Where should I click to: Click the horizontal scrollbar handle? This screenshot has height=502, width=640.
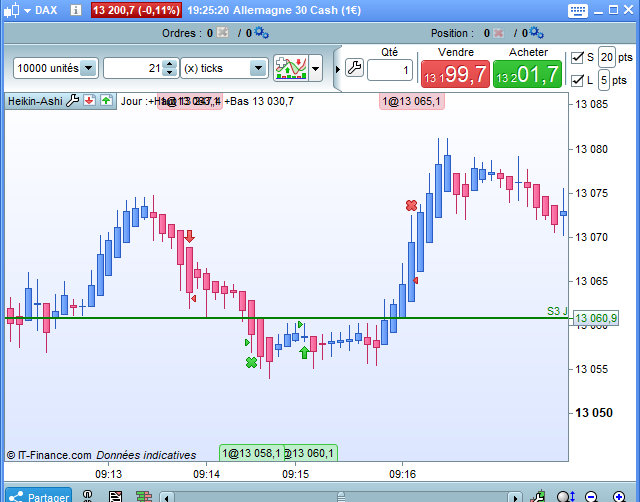[x=341, y=497]
